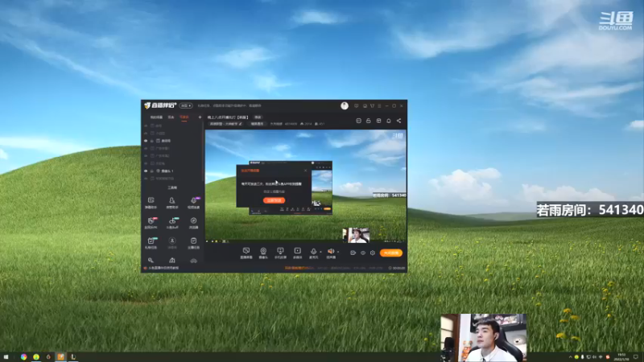Click the cloud-shaped toolbox icon in bottom row

click(x=193, y=260)
